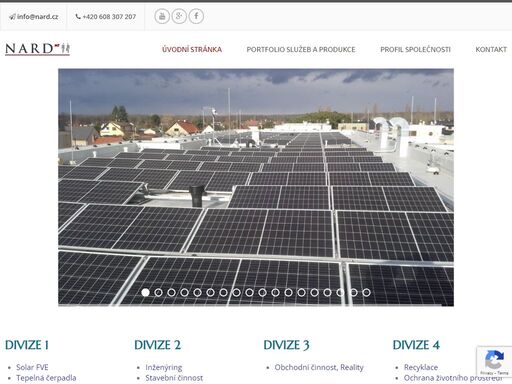Click the +420 608 307 207 phone link

106,17
